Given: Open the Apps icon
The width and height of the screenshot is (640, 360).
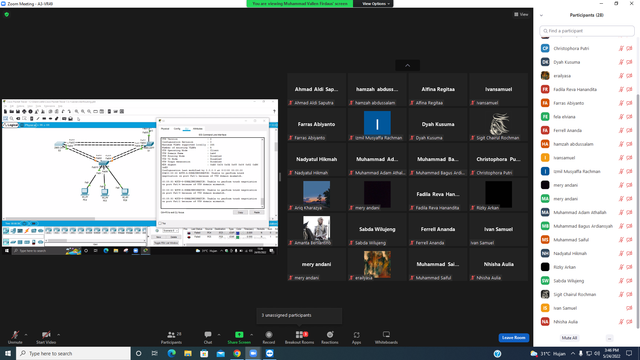Looking at the screenshot, I should click(x=356, y=335).
